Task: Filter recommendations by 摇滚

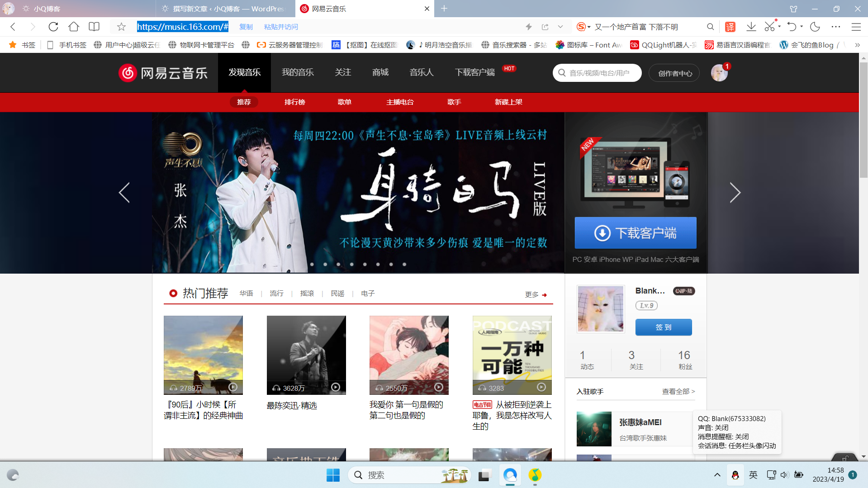Action: click(x=307, y=294)
